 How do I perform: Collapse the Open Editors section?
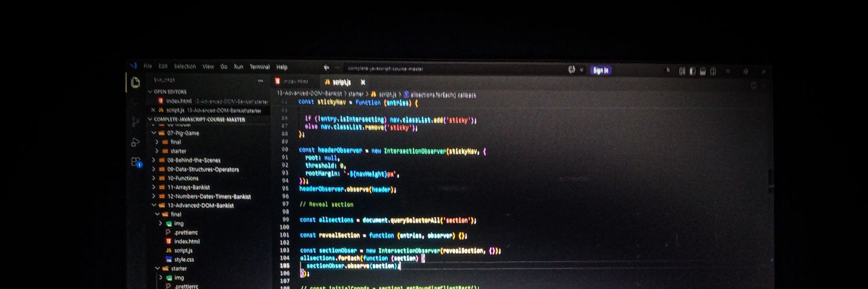(x=169, y=91)
